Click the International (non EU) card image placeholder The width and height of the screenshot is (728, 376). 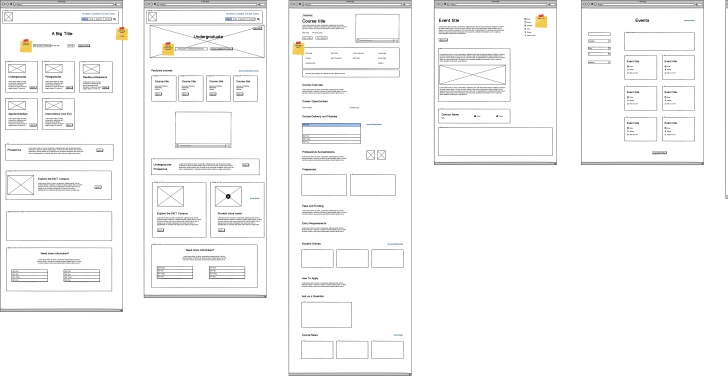54,105
